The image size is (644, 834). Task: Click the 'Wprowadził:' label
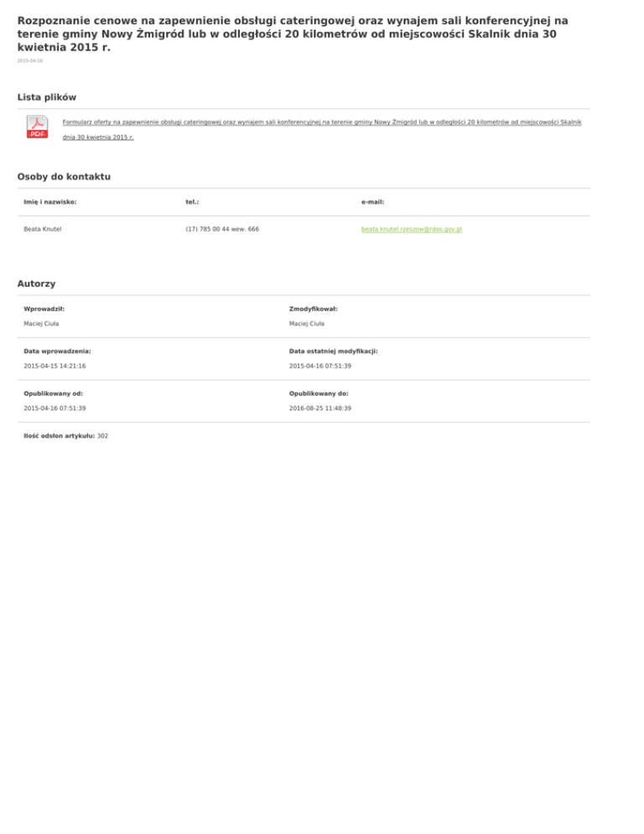45,309
